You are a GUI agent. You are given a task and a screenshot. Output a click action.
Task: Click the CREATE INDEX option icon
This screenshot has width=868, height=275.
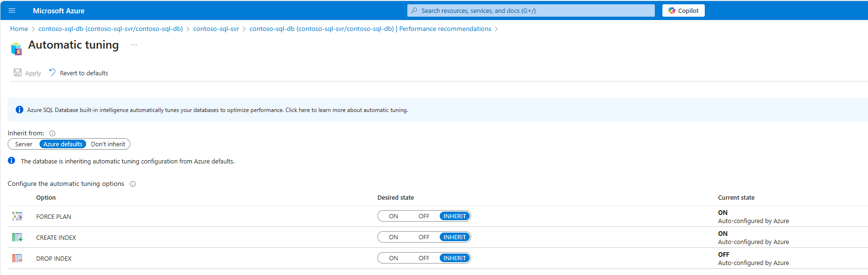coord(17,237)
